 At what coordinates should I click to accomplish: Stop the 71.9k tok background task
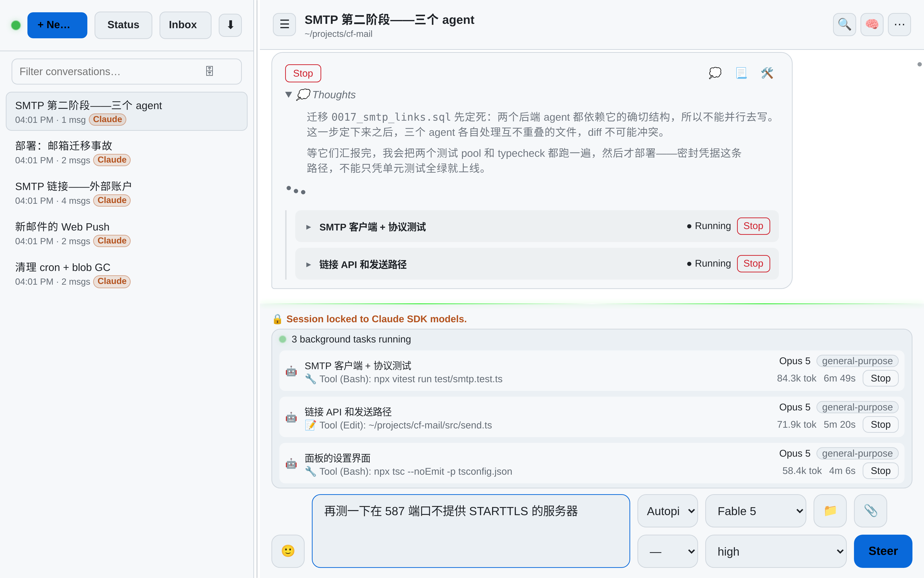pos(880,424)
